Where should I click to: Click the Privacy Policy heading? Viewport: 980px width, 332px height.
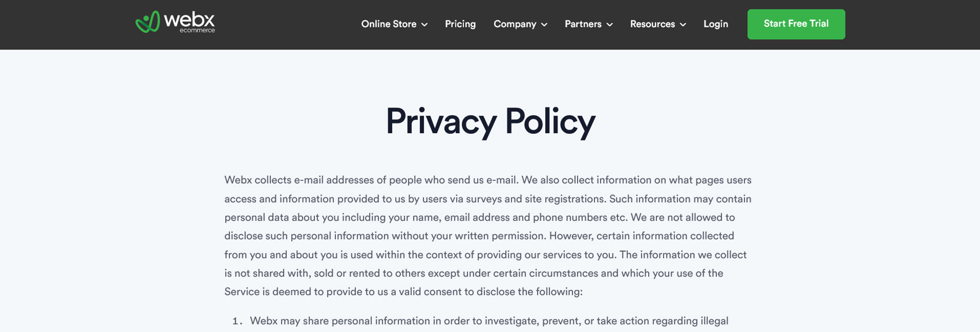pyautogui.click(x=490, y=122)
